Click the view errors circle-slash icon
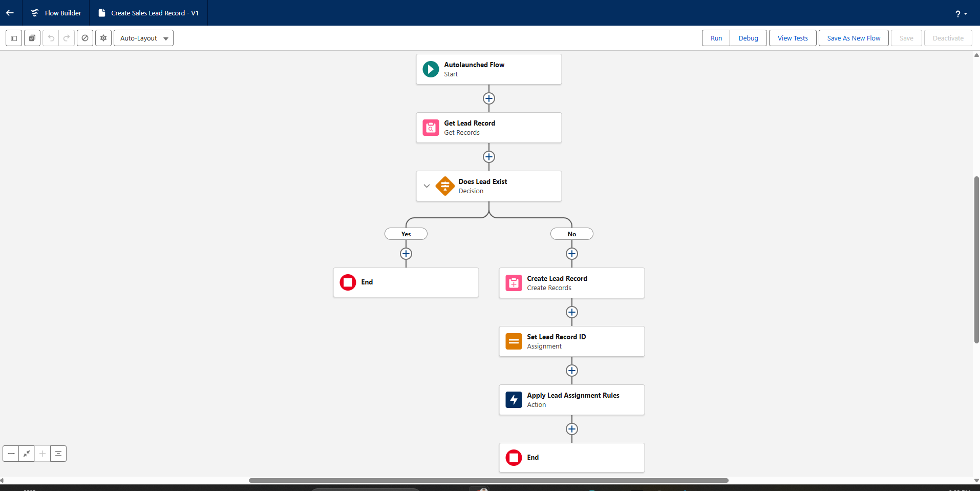 point(85,38)
